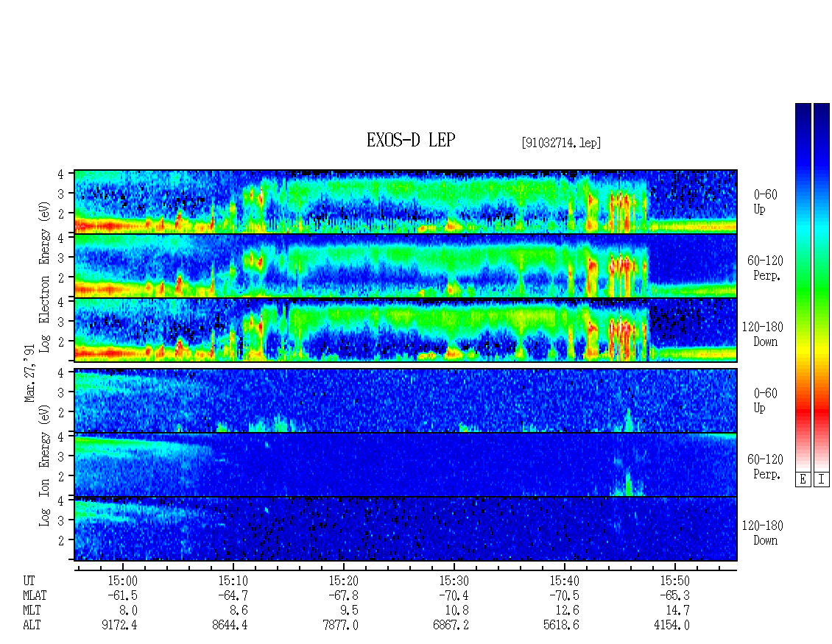Click the "120-180 Down" label beside the bottom ion panel
This screenshot has width=832, height=644.
click(x=763, y=533)
